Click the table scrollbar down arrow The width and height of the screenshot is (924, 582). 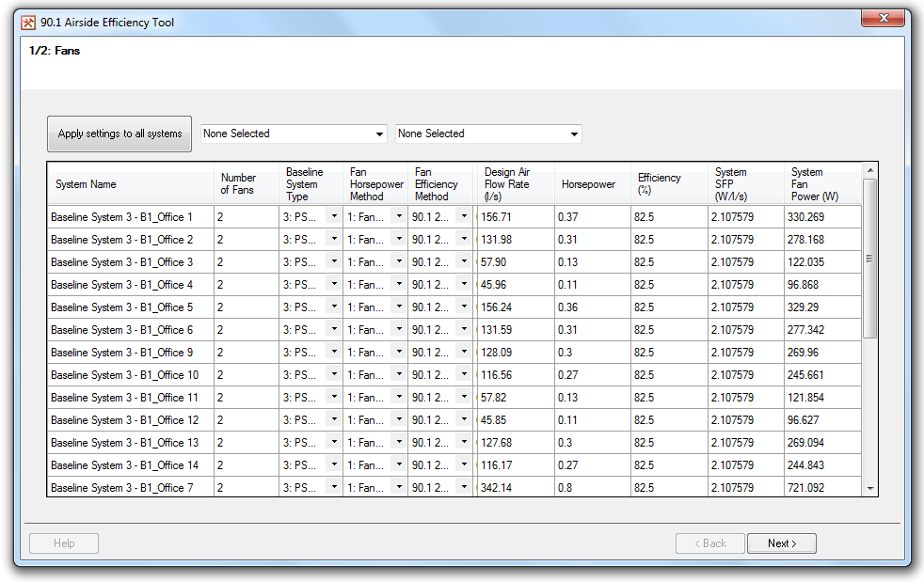pos(869,489)
